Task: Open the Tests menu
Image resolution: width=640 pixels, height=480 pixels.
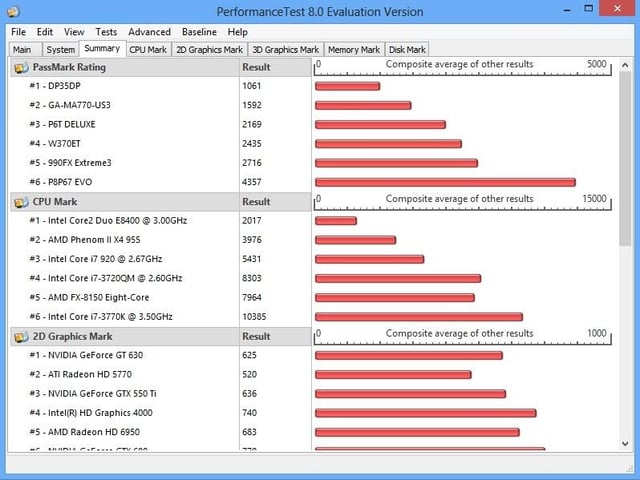Action: (x=106, y=32)
